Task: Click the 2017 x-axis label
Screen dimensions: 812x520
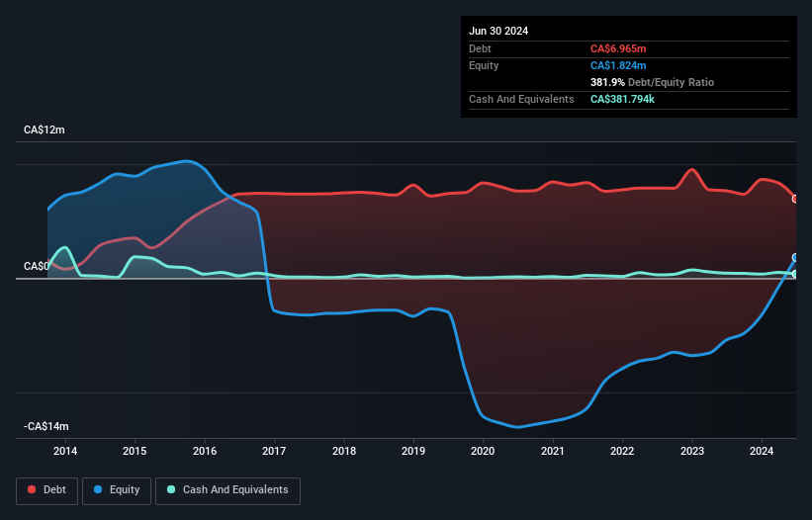Action: (x=274, y=451)
